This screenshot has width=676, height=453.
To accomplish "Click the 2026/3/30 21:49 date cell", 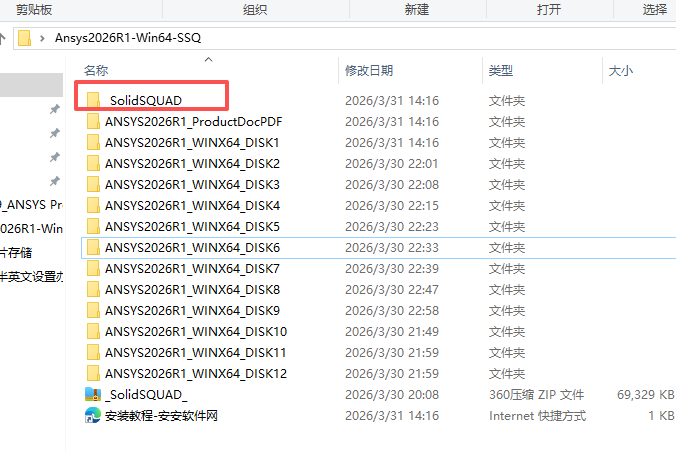I will tap(391, 332).
